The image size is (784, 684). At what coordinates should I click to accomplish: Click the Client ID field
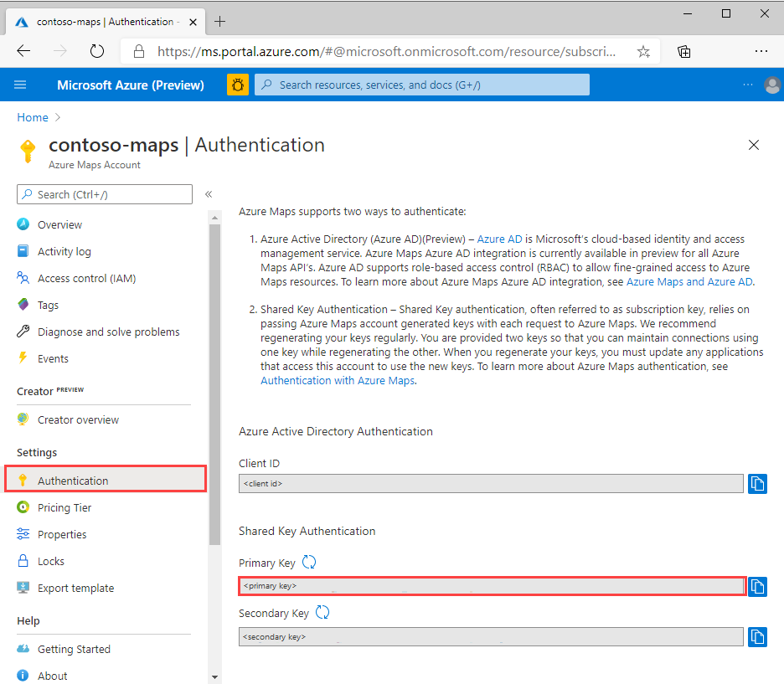click(x=491, y=484)
